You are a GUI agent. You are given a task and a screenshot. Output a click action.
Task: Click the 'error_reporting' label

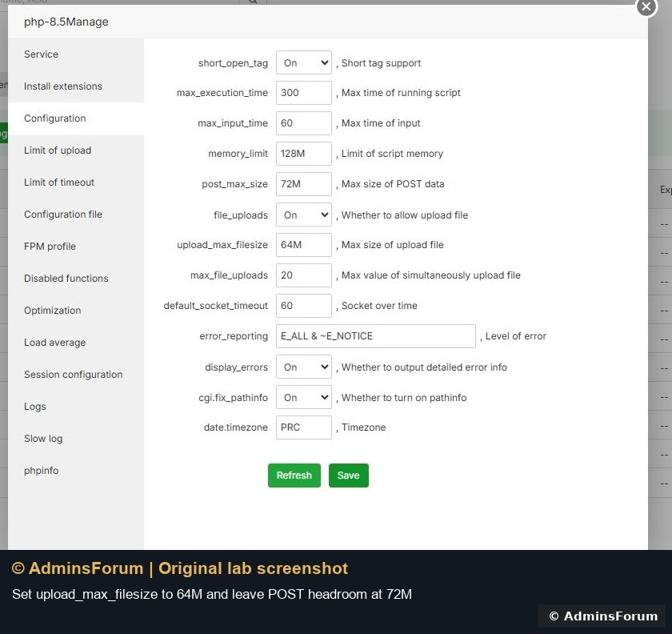234,336
